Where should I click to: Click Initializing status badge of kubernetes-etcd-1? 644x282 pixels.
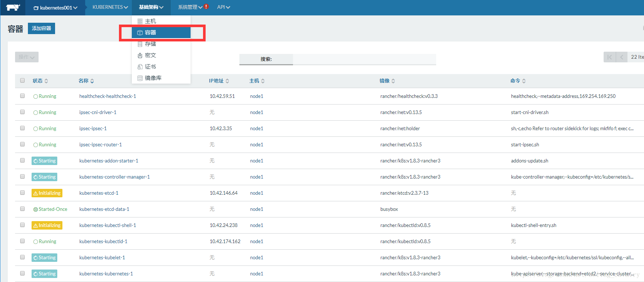pos(47,193)
